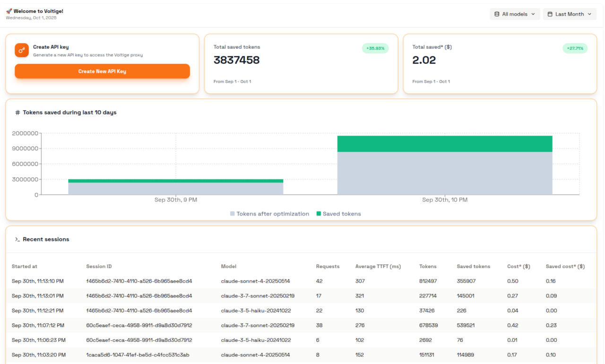Toggle the Saved tokens legend item

338,214
